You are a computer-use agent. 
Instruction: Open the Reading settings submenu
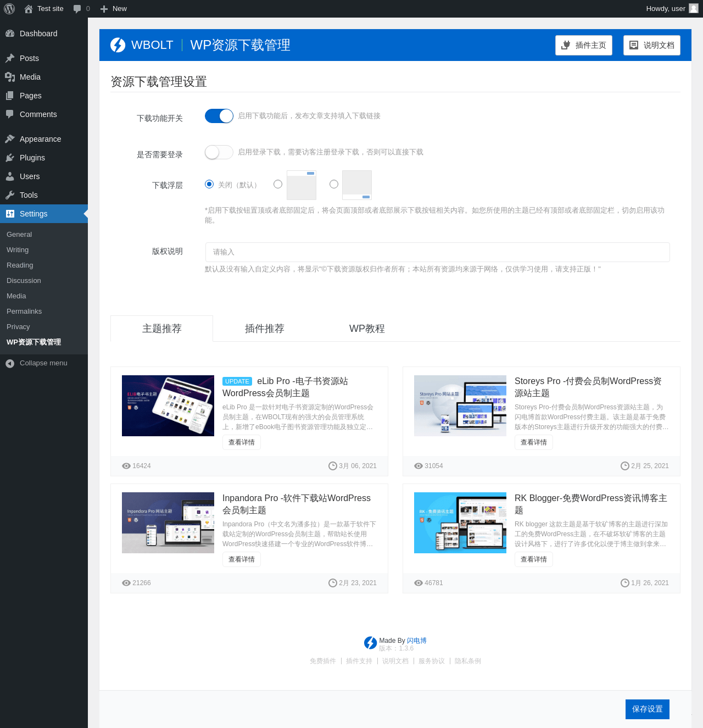(x=20, y=265)
